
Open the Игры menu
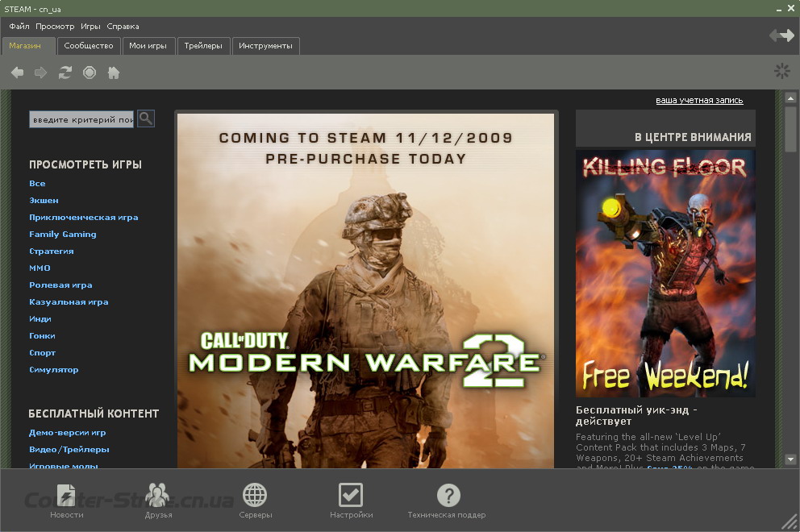pos(90,26)
